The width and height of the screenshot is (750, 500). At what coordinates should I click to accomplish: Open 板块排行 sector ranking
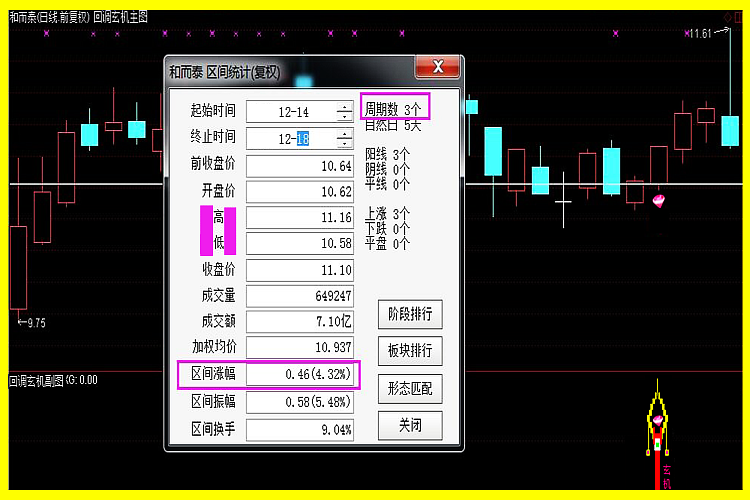pos(409,350)
